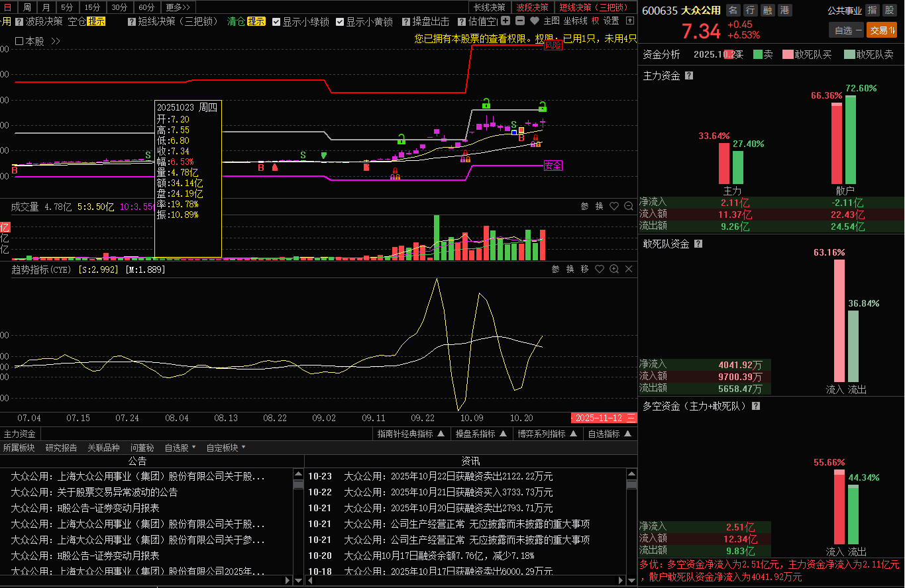Click the 权 button in the toolbar
Image resolution: width=905 pixels, height=588 pixels.
point(595,21)
